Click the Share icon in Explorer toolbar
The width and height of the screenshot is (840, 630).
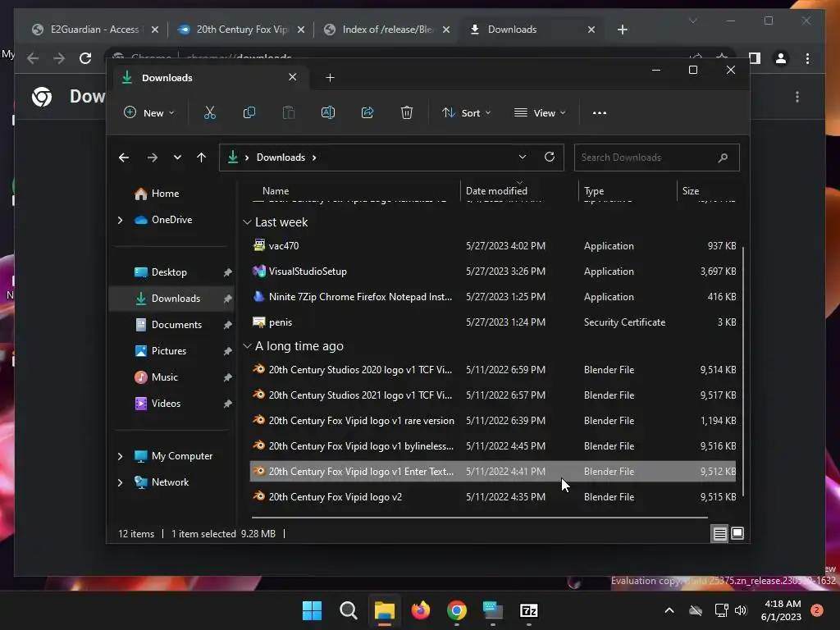(367, 112)
